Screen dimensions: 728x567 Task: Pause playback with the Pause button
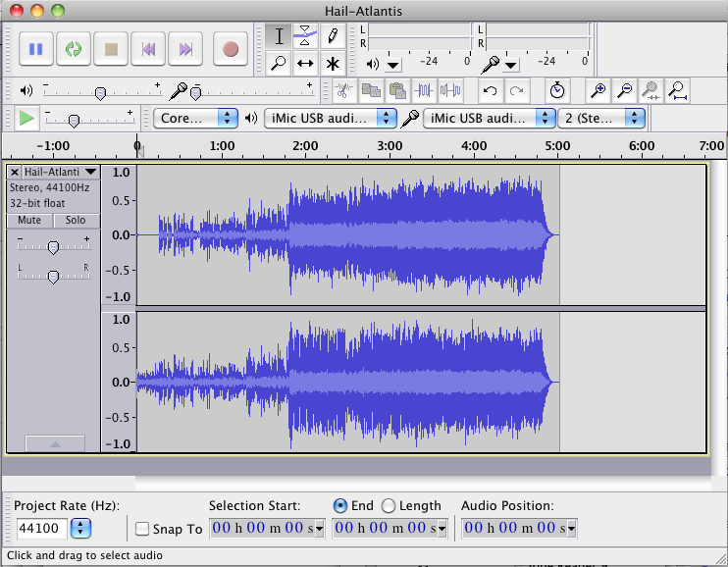point(35,49)
